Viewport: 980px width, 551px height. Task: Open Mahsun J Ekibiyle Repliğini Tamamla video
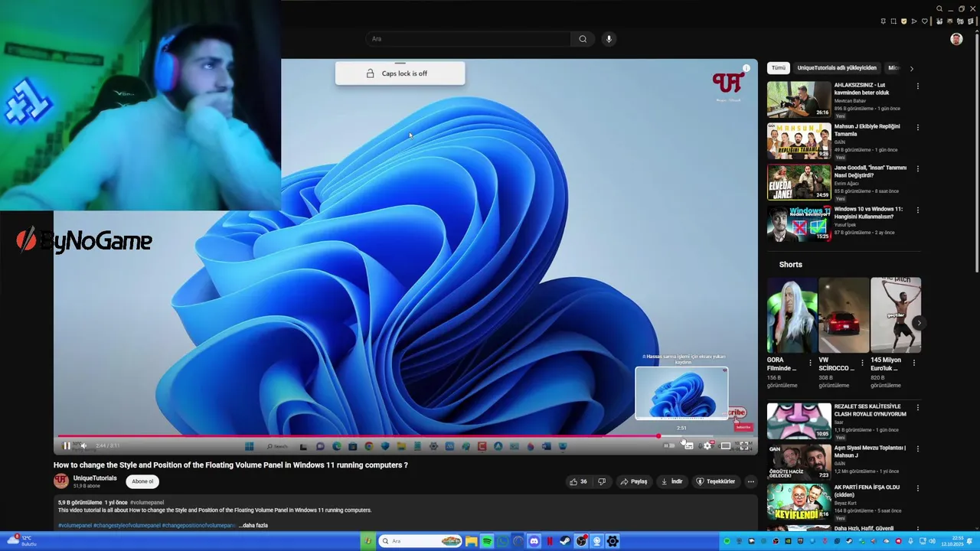[x=867, y=130]
